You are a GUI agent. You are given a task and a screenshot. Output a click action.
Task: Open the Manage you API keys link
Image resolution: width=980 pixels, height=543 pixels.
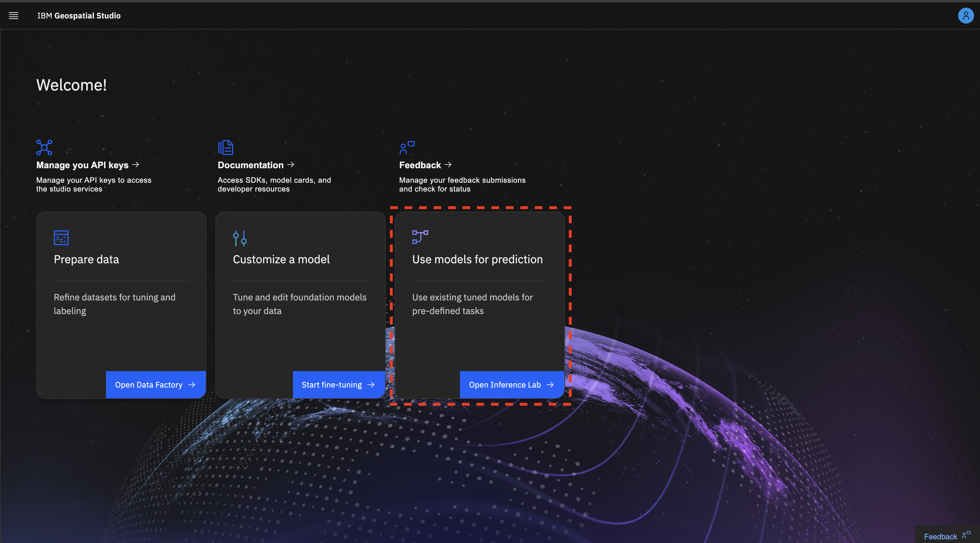[82, 165]
